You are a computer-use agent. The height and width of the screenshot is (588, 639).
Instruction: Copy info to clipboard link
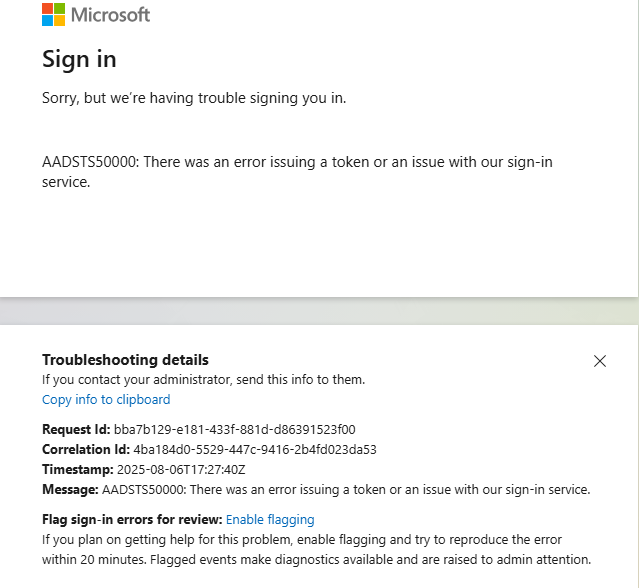(106, 399)
